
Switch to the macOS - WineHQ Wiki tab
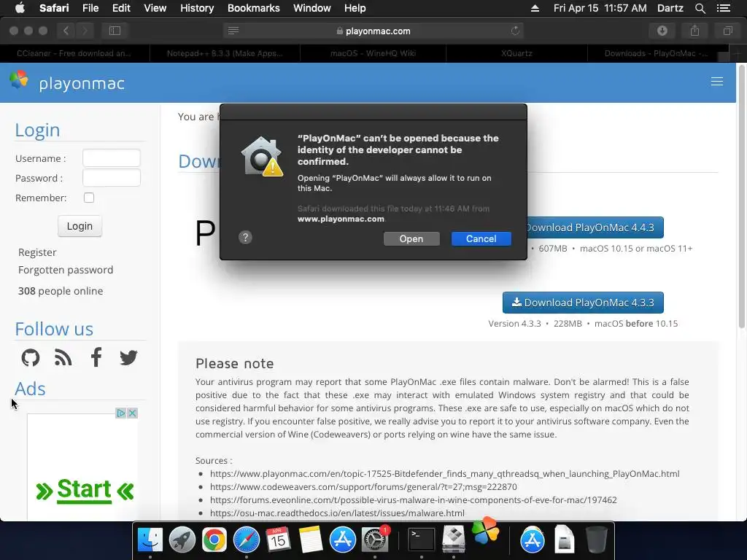coord(373,53)
